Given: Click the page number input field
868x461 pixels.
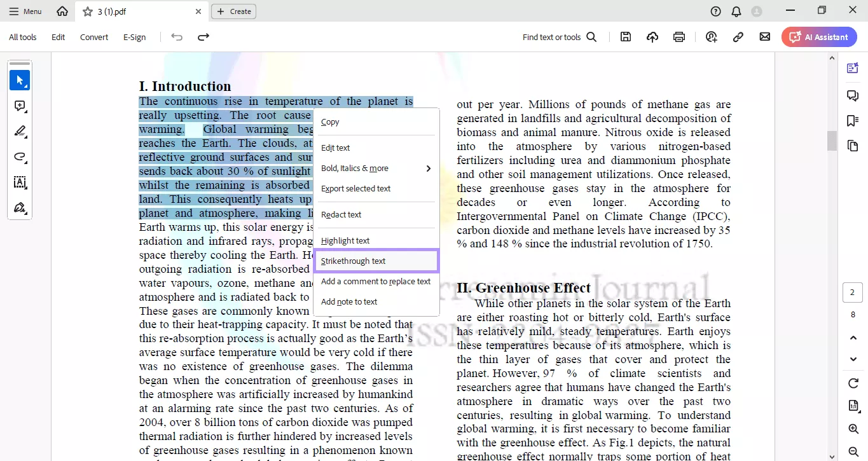Looking at the screenshot, I should pos(852,292).
